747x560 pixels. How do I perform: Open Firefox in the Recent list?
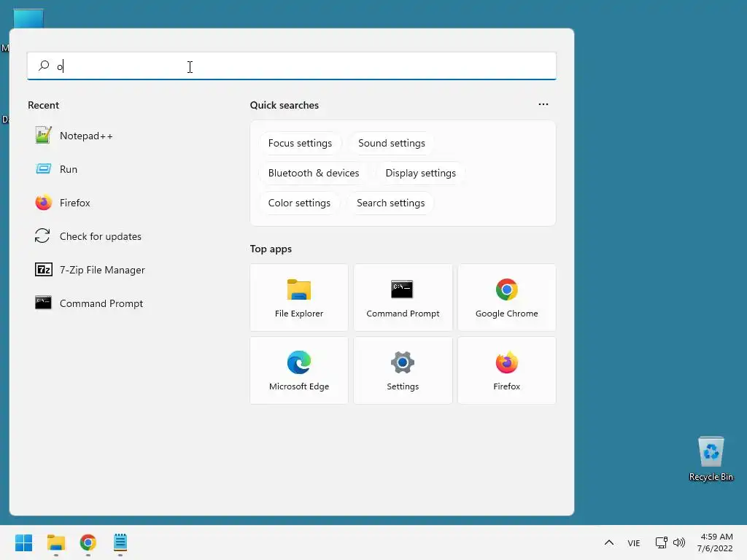[63, 203]
